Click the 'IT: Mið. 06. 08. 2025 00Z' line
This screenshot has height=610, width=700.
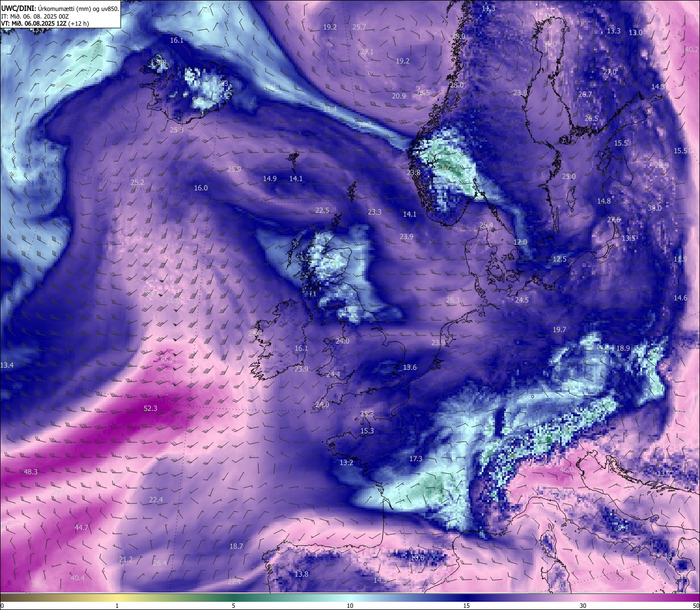pos(34,16)
